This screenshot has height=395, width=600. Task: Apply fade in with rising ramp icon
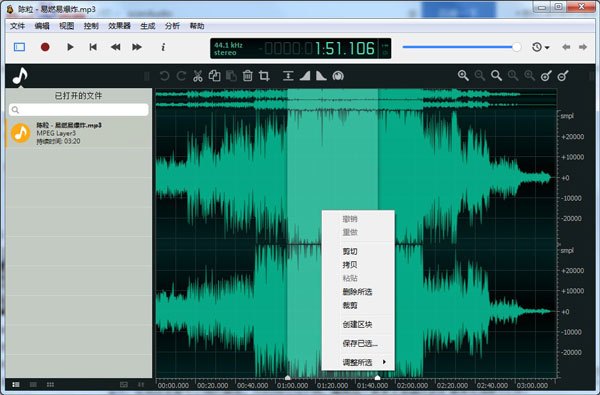pos(305,76)
